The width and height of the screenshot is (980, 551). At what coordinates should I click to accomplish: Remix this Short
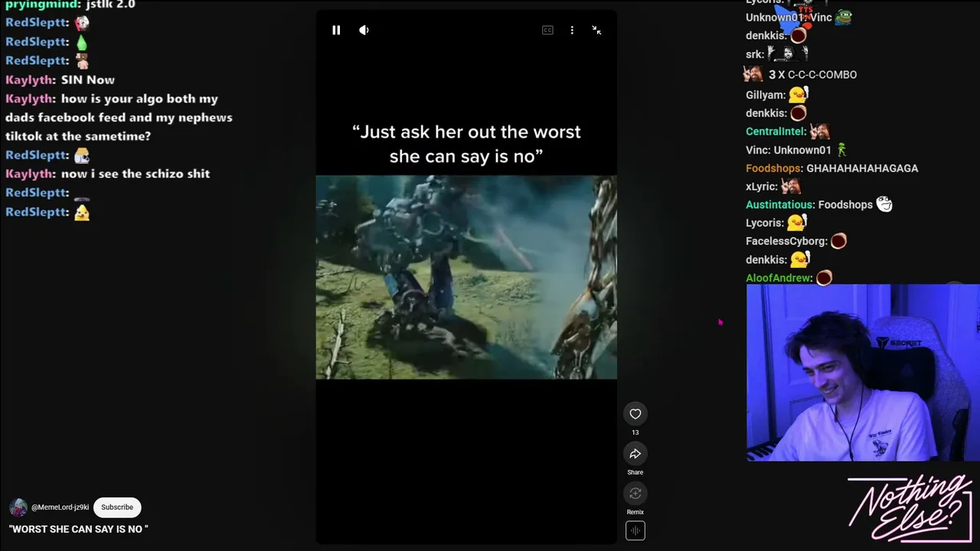(635, 494)
